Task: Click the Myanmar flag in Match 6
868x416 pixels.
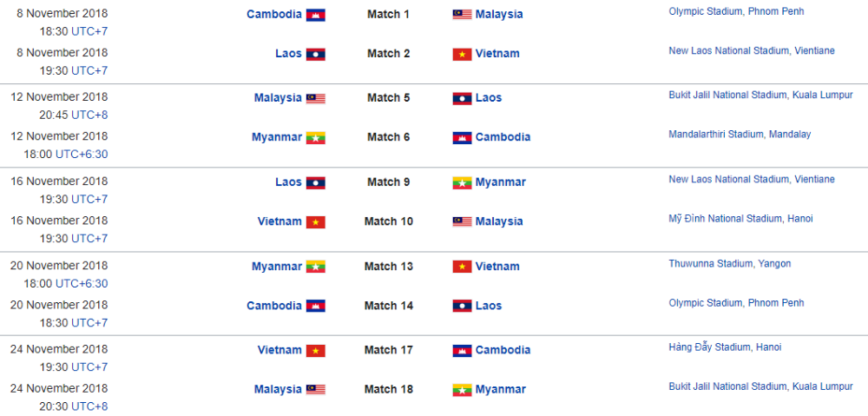Action: pos(316,138)
